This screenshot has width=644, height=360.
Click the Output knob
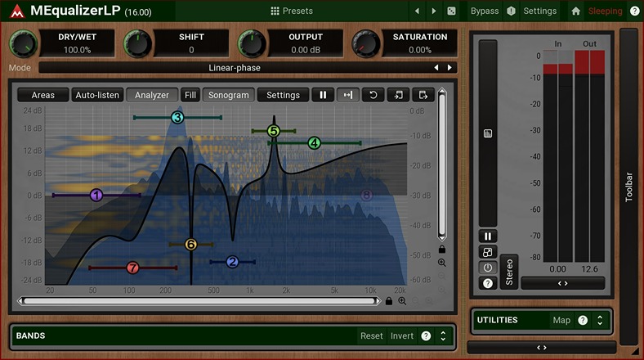252,43
